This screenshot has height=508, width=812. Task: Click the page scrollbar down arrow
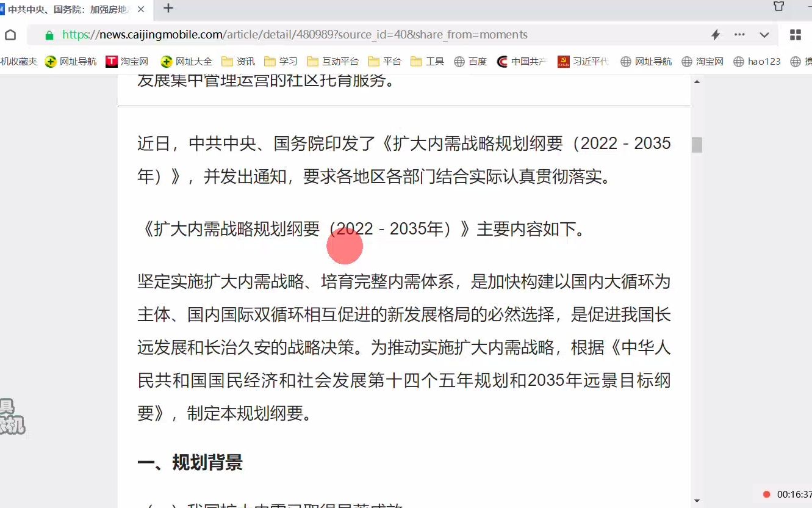click(697, 501)
